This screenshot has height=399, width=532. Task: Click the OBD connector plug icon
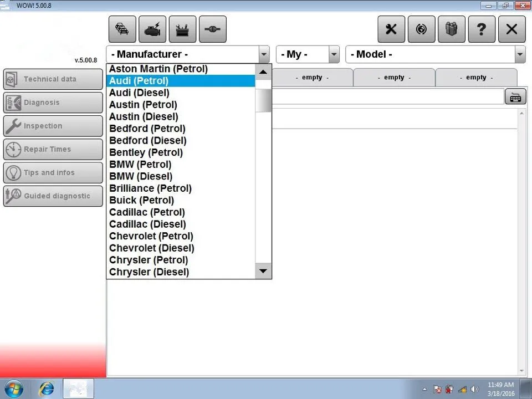point(213,29)
